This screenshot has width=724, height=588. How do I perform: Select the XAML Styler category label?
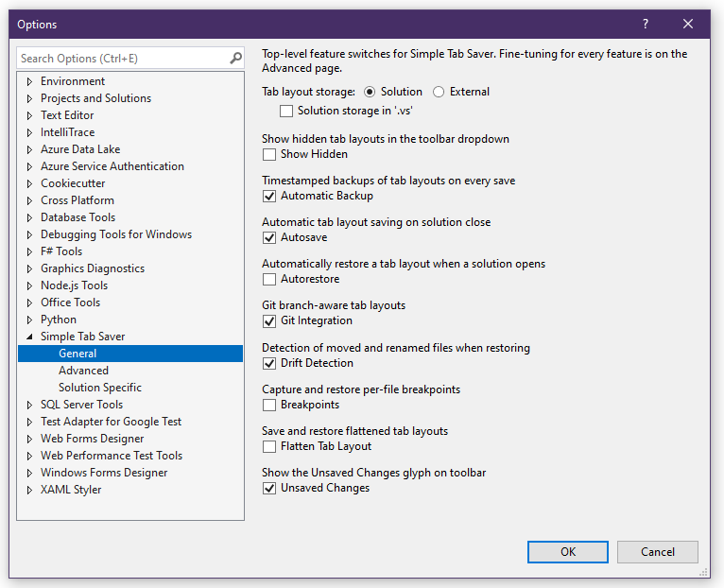point(71,490)
